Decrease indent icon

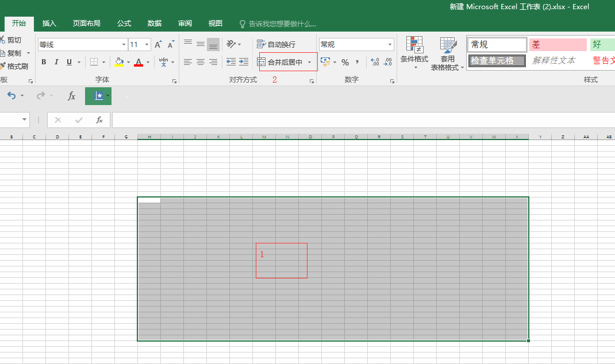(x=231, y=62)
